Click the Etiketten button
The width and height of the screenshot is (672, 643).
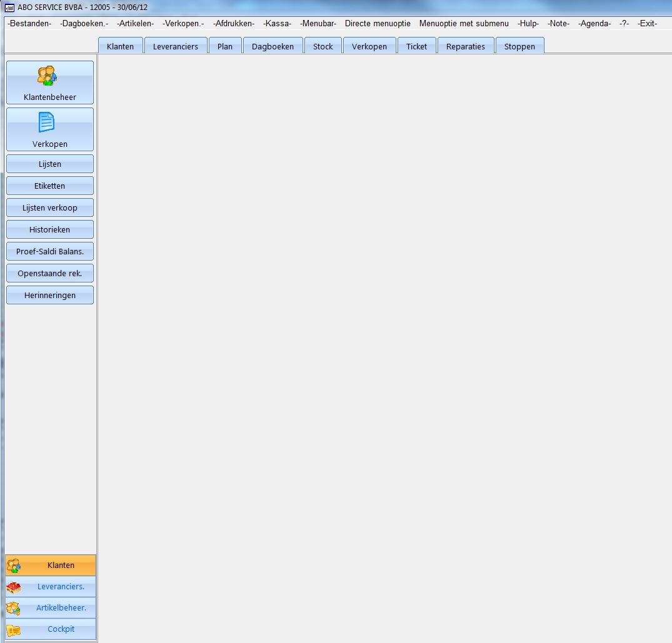point(50,186)
